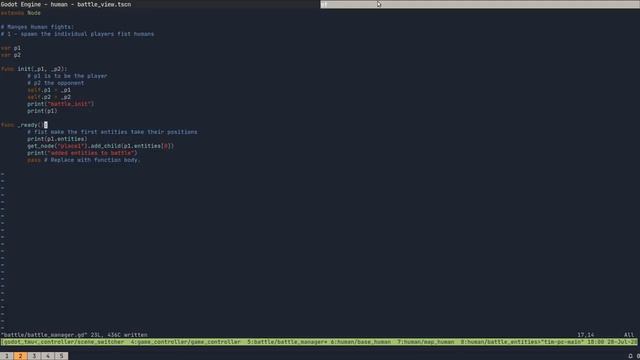Click the print("battle_init") line
Screen dimensions: 640x360
coord(60,104)
